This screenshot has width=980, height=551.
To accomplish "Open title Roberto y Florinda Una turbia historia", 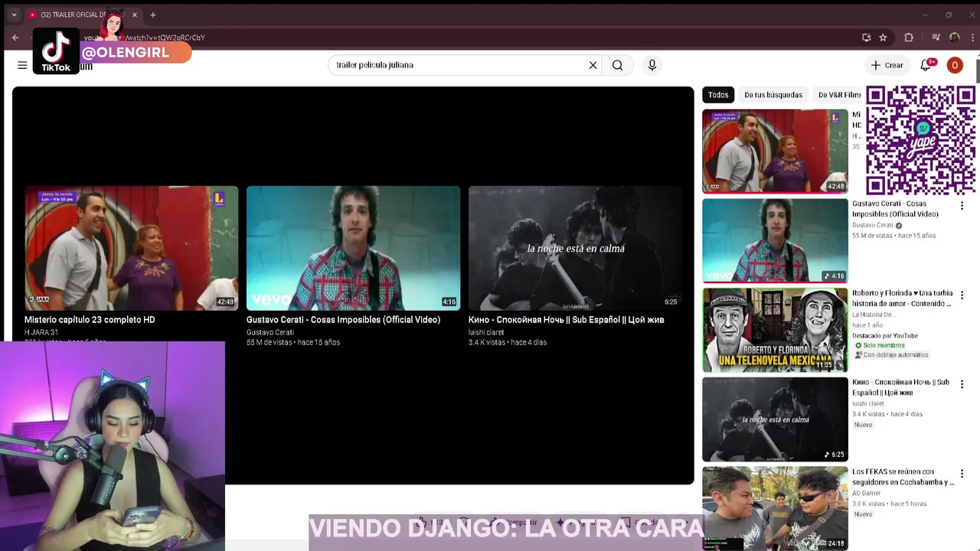I will point(903,298).
